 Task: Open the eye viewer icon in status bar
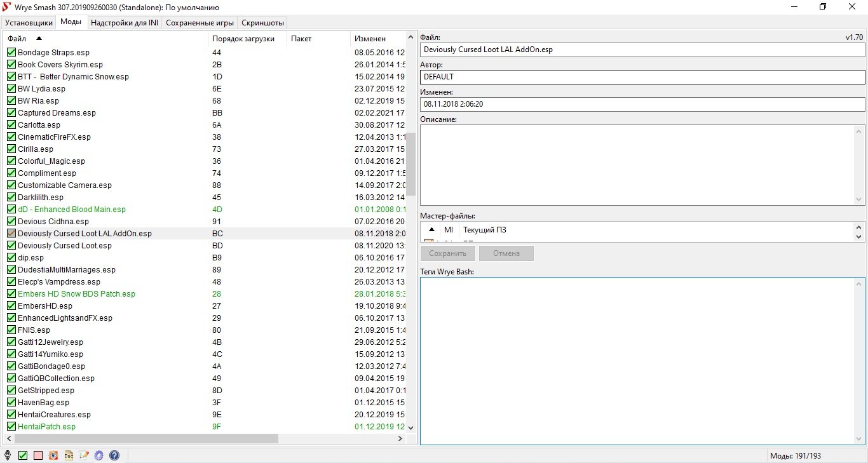coord(53,455)
